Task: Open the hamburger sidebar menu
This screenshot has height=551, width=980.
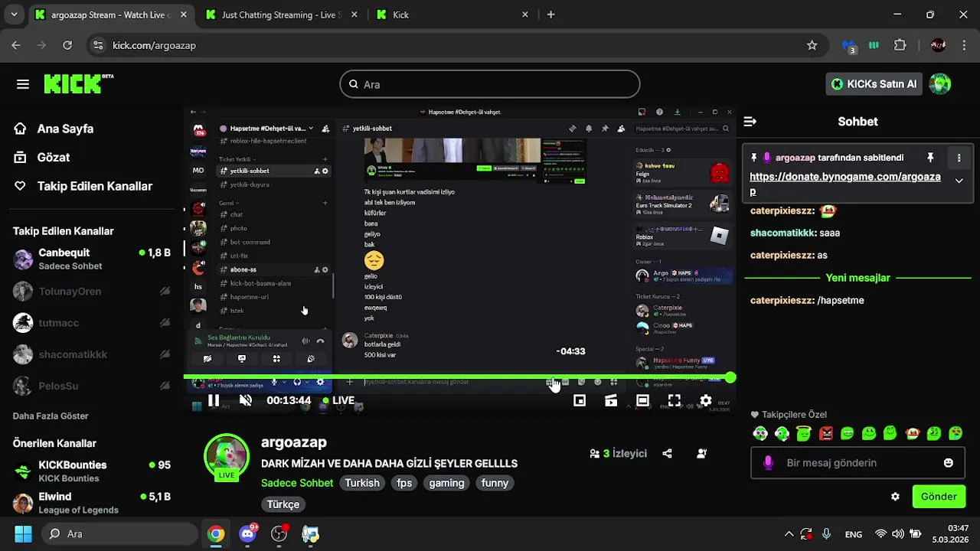Action: pos(22,84)
